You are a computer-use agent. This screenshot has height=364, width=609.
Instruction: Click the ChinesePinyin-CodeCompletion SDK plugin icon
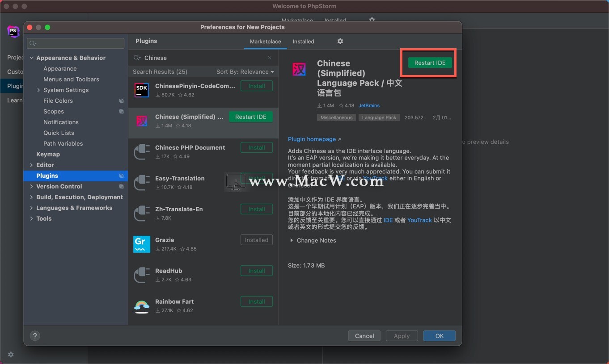pyautogui.click(x=142, y=90)
